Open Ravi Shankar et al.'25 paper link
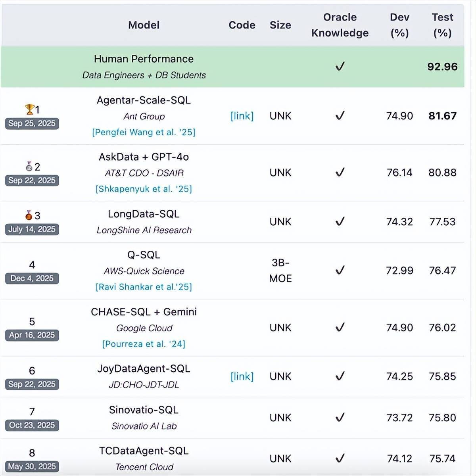 [x=144, y=287]
